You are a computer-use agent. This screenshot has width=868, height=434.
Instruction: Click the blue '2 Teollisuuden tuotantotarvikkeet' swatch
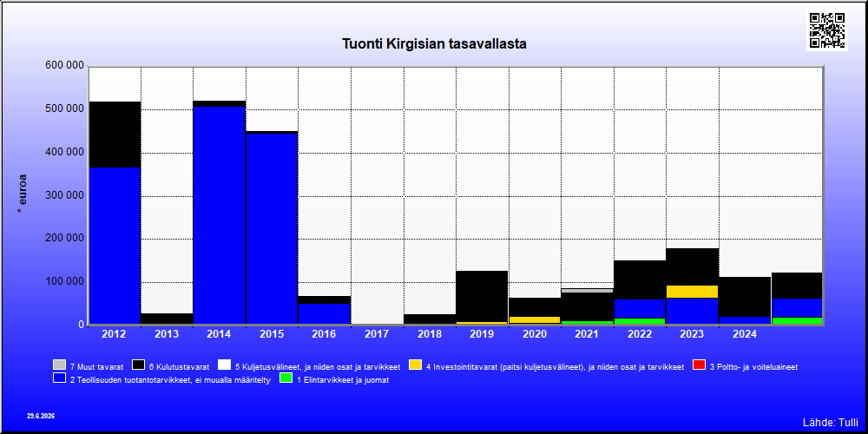tap(59, 378)
